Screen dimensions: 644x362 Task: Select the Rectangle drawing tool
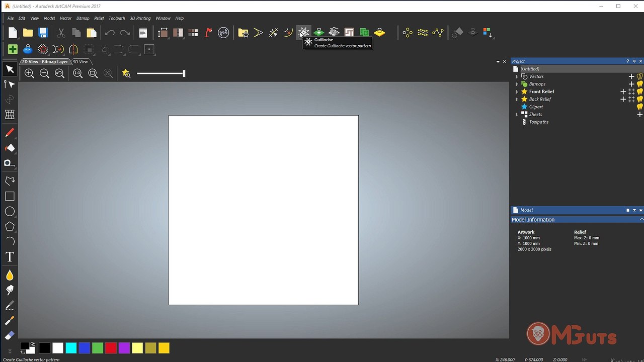pyautogui.click(x=10, y=196)
